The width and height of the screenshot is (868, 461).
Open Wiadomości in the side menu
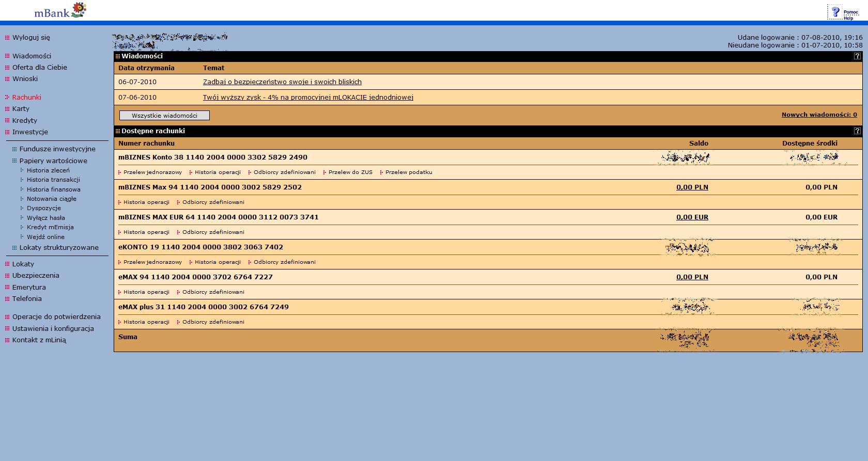pyautogui.click(x=32, y=56)
